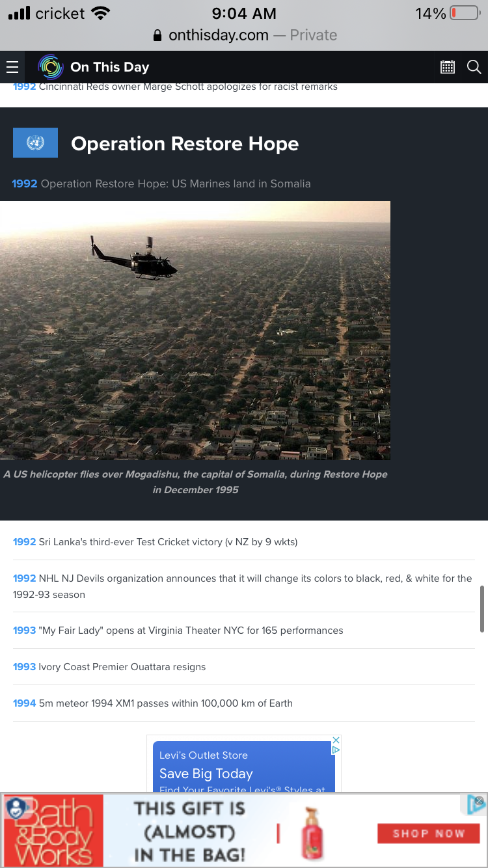Screen dimensions: 488x868
Task: Tap the AdChoices icon on Levi's ad
Action: coord(336,750)
